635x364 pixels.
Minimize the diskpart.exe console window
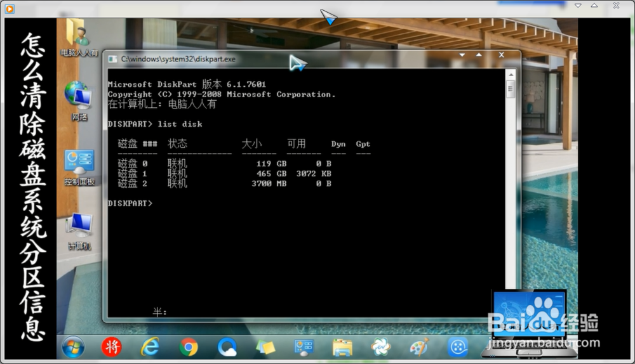[462, 55]
